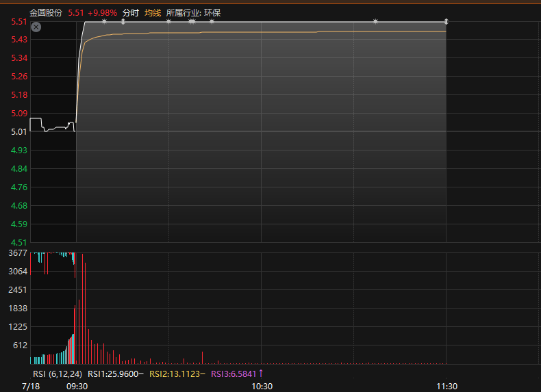This screenshot has height=392, width=541.
Task: Click the 10:30 time axis label
Action: coord(262,386)
